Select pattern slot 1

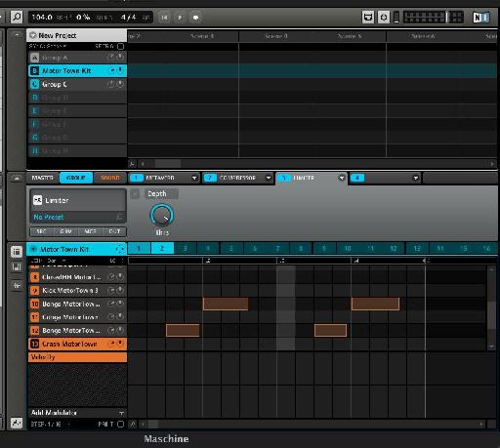click(139, 249)
